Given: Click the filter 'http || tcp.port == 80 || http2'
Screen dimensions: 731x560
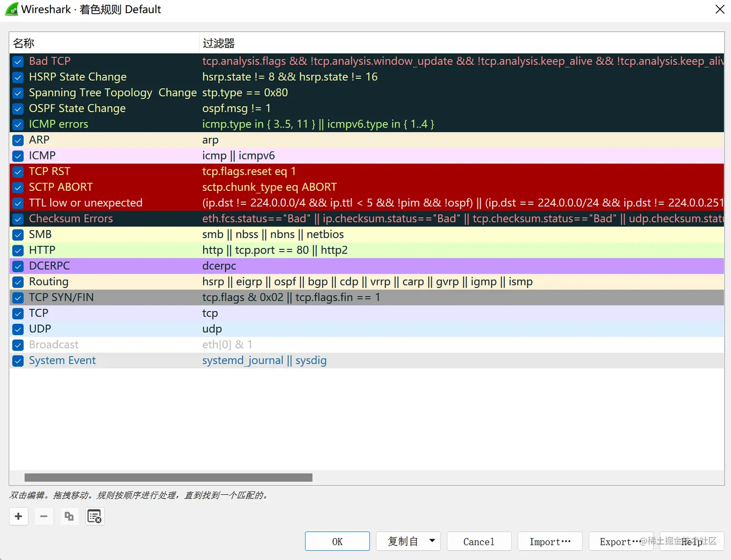Looking at the screenshot, I should (275, 250).
